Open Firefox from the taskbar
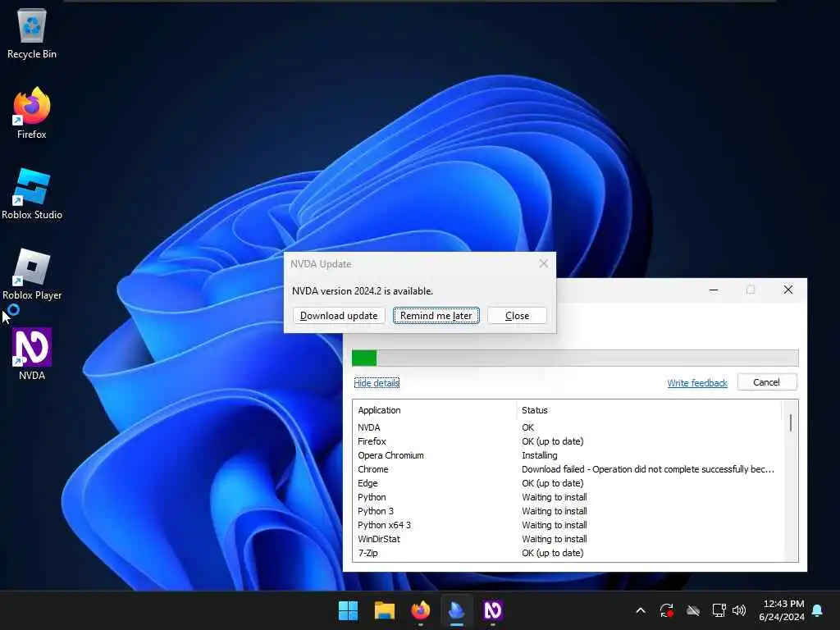The width and height of the screenshot is (840, 630). 421,610
